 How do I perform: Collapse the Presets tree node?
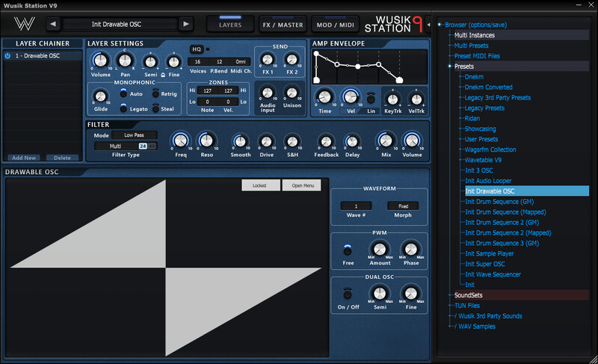tap(450, 67)
